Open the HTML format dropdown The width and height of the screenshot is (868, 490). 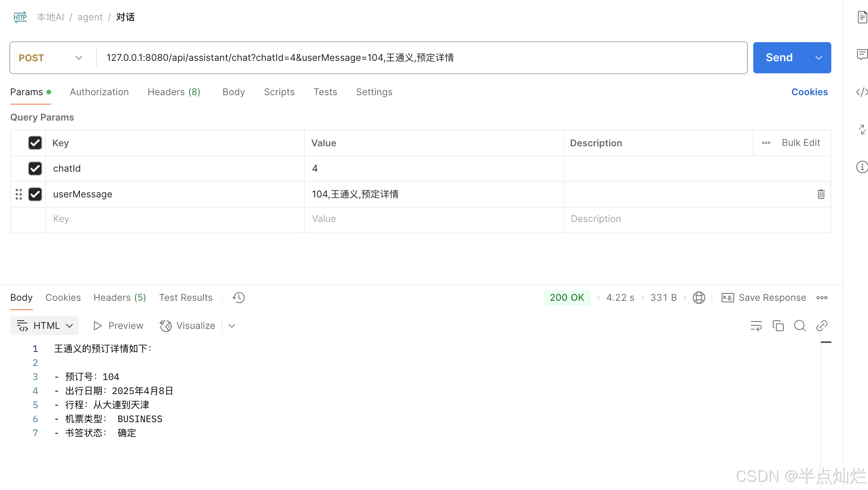coord(44,326)
